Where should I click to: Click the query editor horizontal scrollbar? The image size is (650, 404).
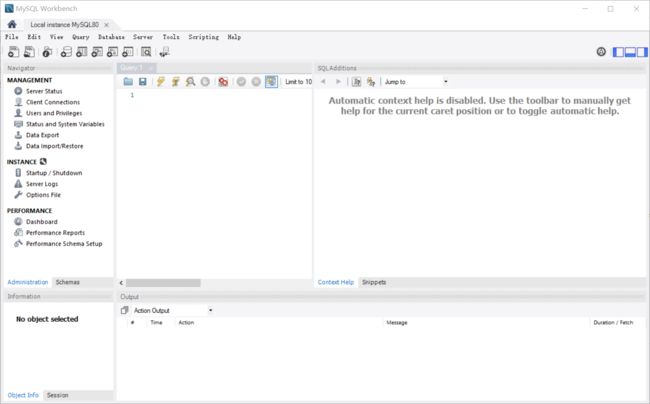163,283
